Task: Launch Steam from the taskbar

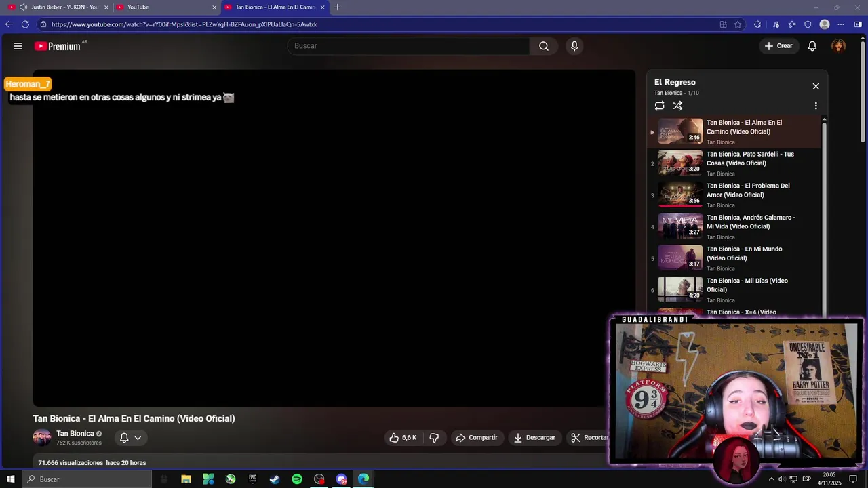Action: (x=275, y=479)
